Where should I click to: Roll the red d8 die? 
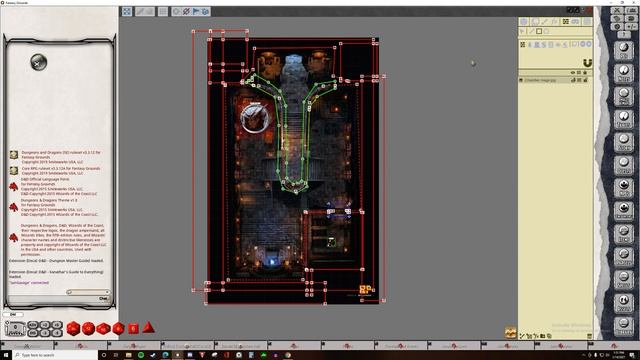[118, 328]
